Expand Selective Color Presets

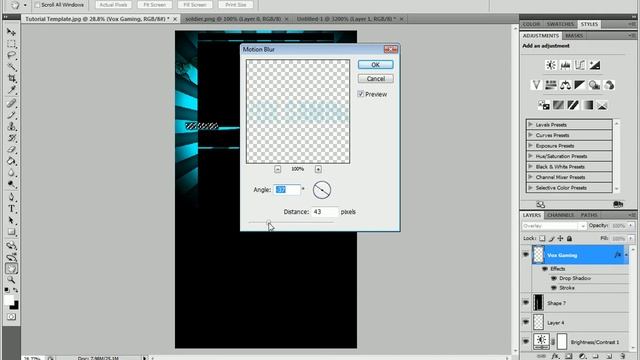pos(530,187)
